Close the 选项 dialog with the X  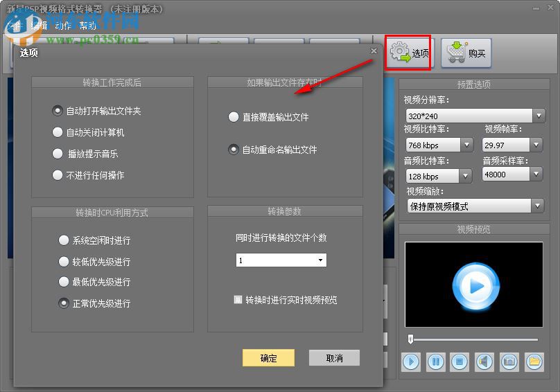pyautogui.click(x=374, y=51)
